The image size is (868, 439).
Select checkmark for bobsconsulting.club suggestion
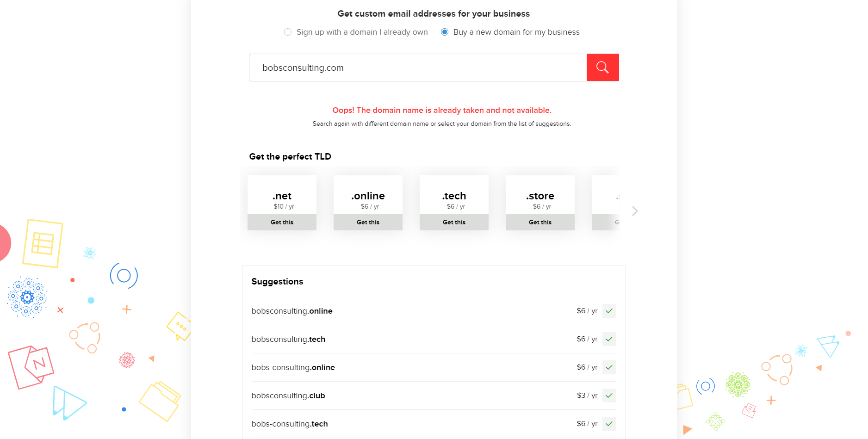point(609,396)
